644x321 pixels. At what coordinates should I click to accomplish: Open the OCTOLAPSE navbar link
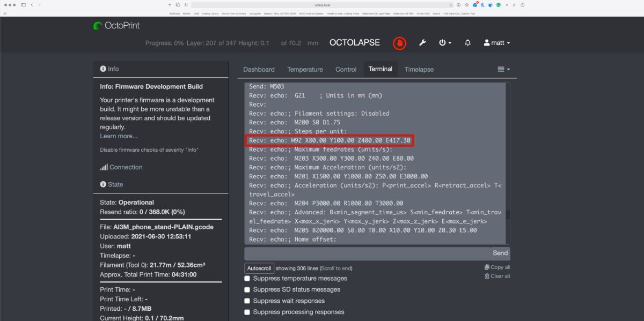(355, 43)
